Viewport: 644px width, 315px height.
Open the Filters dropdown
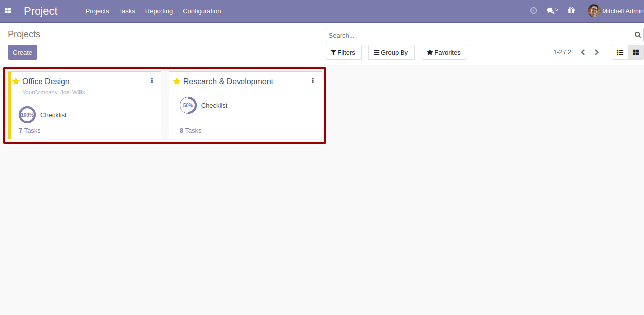[x=344, y=52]
